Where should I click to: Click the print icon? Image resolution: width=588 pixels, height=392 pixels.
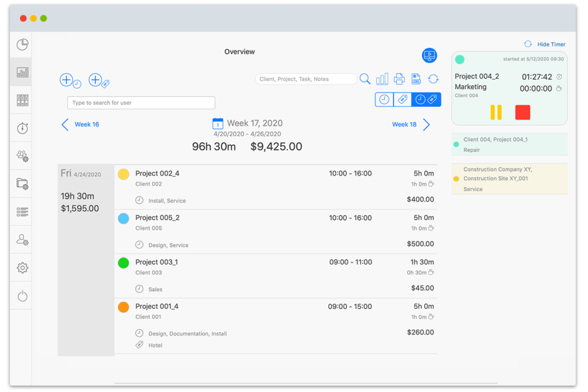399,79
